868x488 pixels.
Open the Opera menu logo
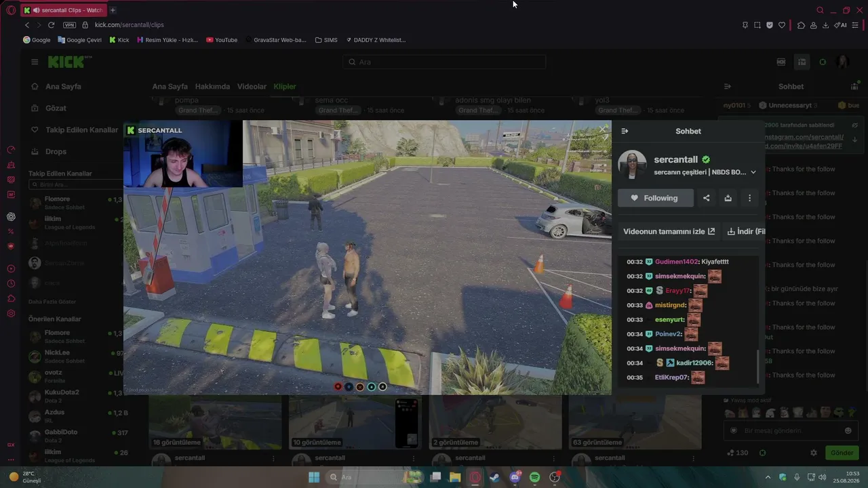[x=9, y=10]
